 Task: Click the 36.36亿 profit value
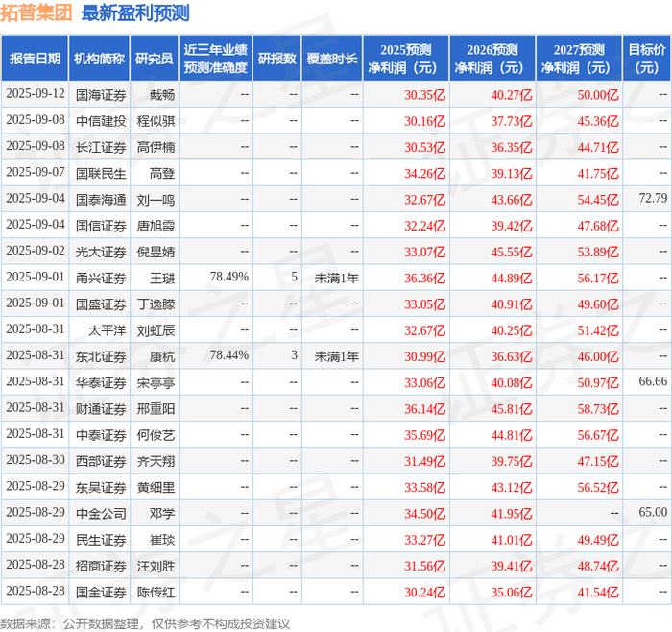tap(425, 279)
